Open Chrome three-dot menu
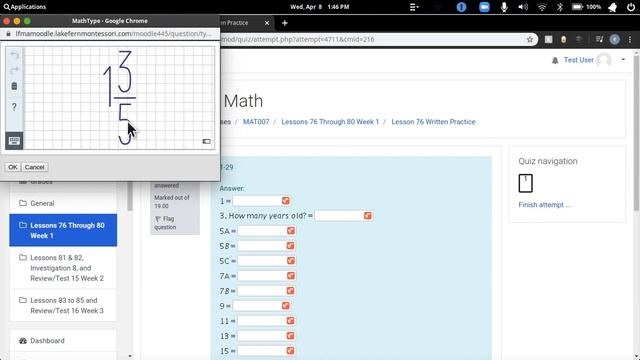Viewport: 640px width, 360px height. tap(630, 40)
